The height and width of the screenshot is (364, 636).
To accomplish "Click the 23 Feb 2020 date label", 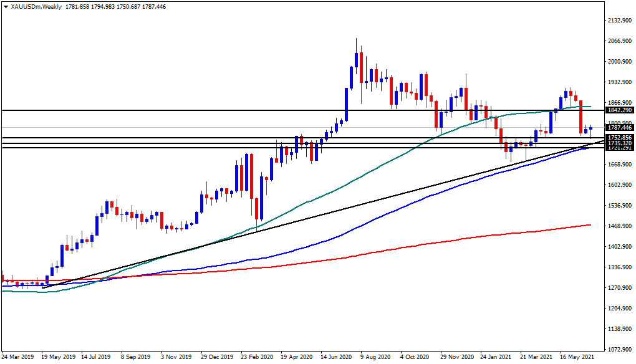I will point(257,357).
